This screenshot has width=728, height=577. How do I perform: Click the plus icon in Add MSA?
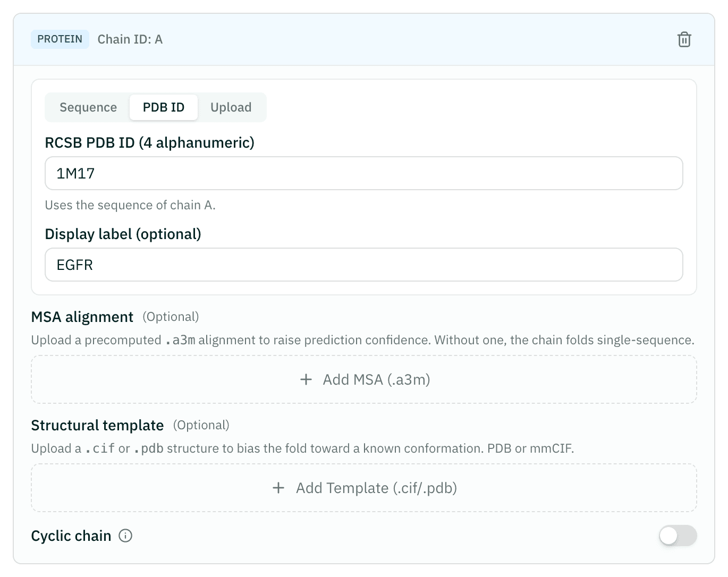coord(306,379)
